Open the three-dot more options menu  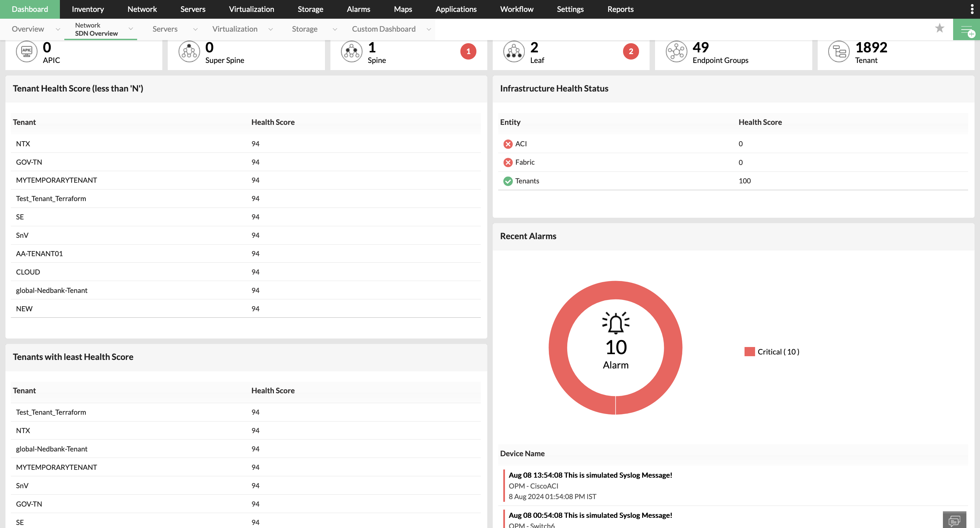click(972, 9)
